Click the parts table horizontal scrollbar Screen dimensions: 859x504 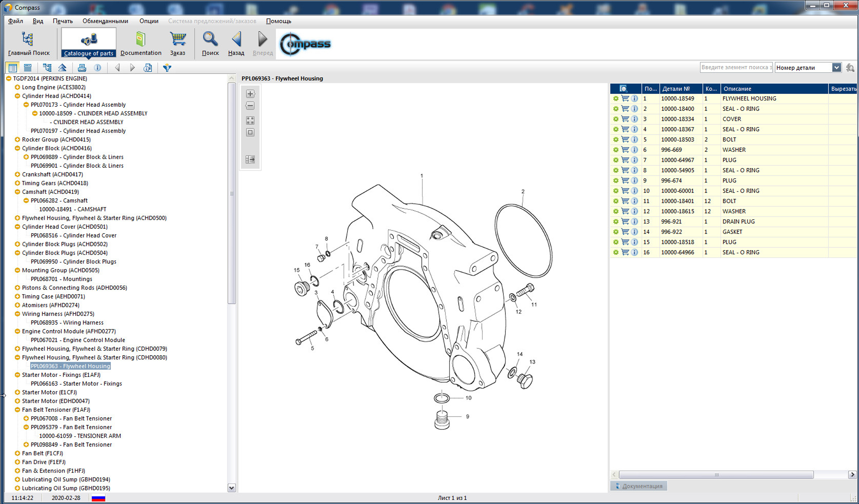tap(716, 475)
